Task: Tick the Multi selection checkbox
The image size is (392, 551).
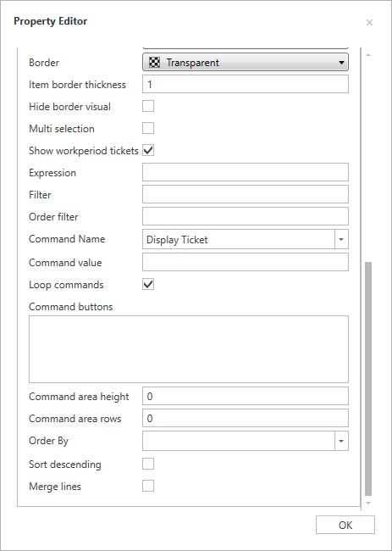Action: [x=148, y=128]
